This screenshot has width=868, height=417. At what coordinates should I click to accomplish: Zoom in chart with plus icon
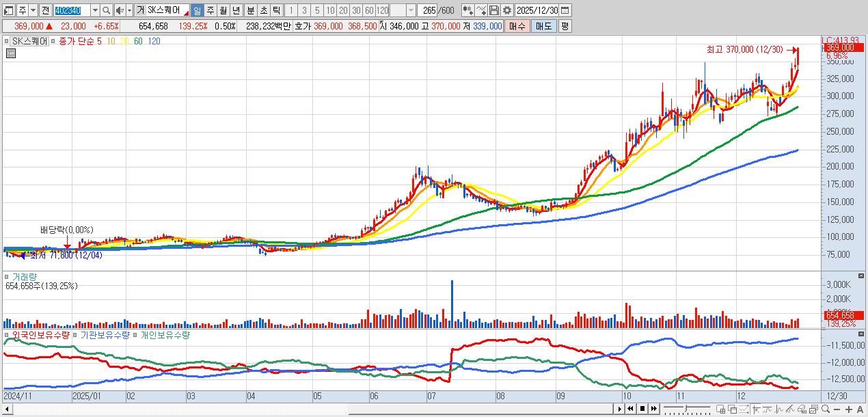point(849,409)
